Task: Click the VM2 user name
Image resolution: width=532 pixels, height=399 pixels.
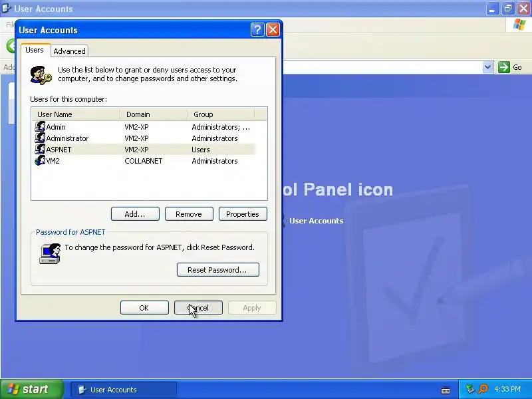Action: 53,161
